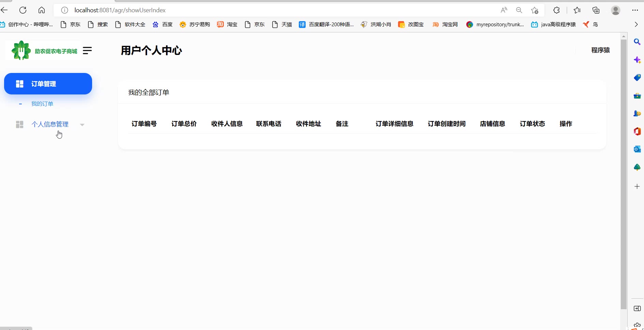Open the java高级程序猿 bookmark
The height and width of the screenshot is (330, 644).
coord(553,24)
